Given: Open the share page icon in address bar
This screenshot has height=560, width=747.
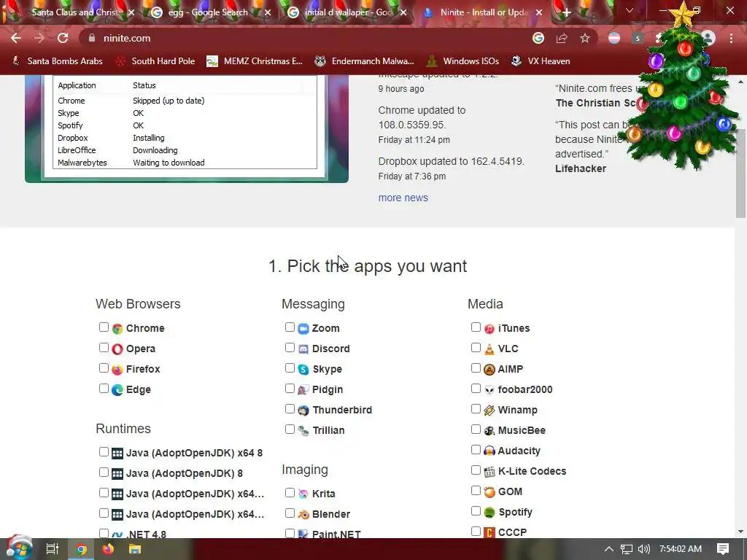Looking at the screenshot, I should pyautogui.click(x=562, y=38).
